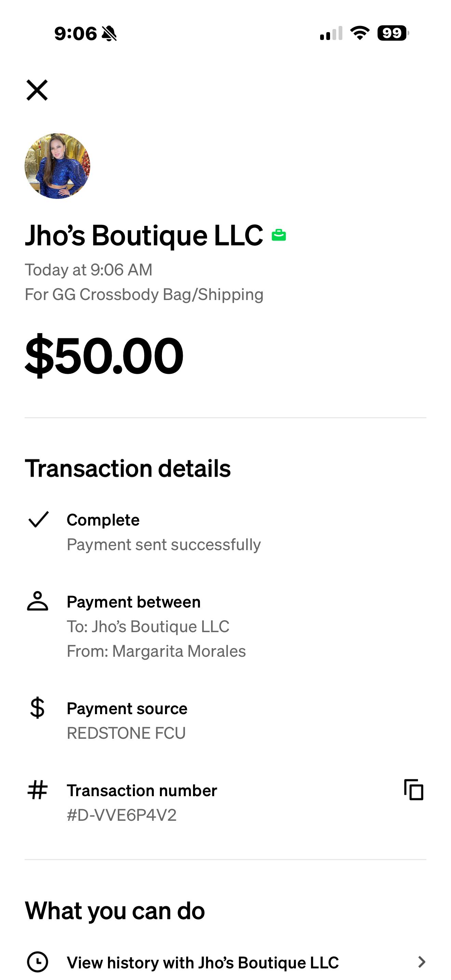Image resolution: width=451 pixels, height=980 pixels.
Task: Tap the REDSTONE FCU payment source
Action: (x=126, y=733)
